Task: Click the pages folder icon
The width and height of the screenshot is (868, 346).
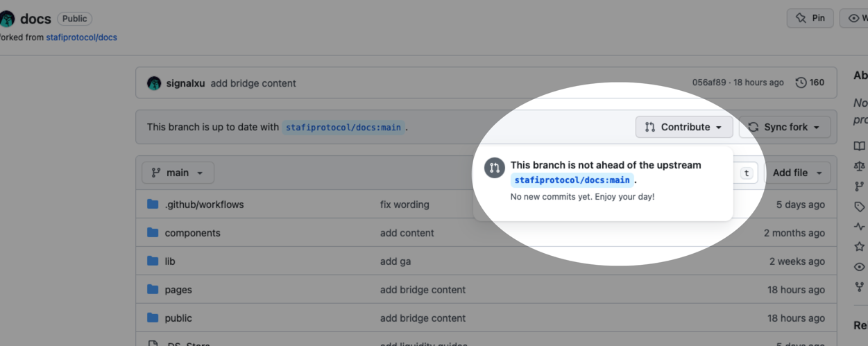Action: 153,290
